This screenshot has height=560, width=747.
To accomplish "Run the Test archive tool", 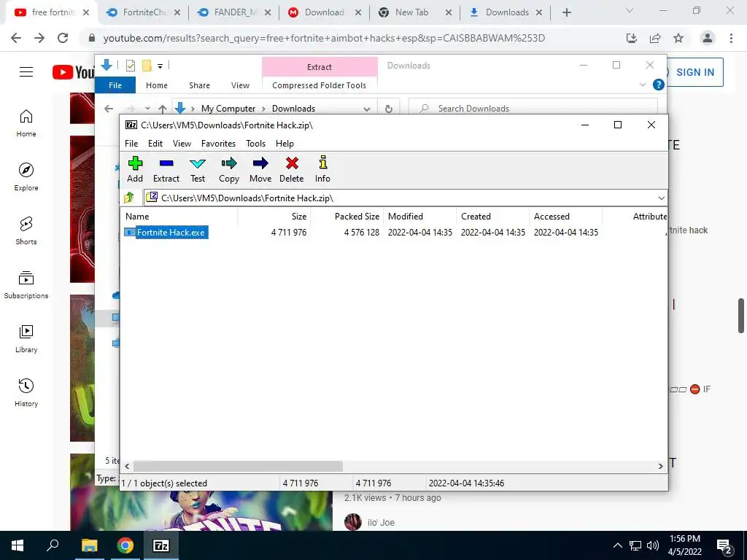I will tap(198, 169).
